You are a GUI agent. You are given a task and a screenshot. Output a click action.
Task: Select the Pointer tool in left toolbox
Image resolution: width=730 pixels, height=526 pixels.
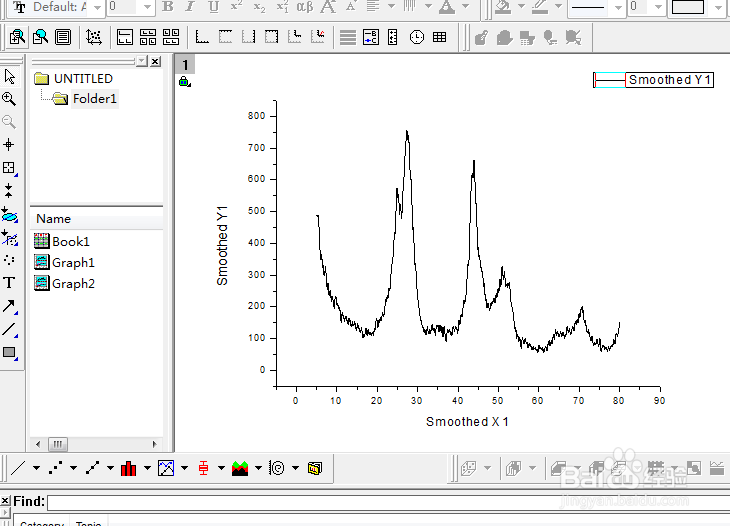(x=9, y=76)
